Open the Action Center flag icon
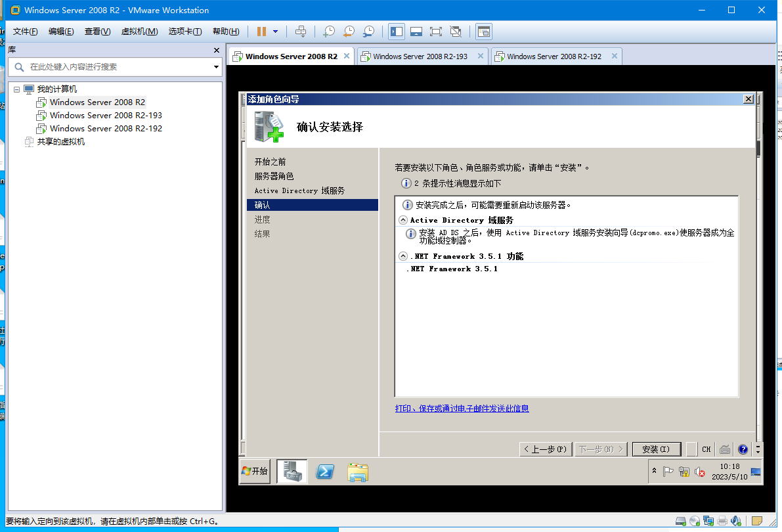The image size is (782, 532). [x=668, y=472]
